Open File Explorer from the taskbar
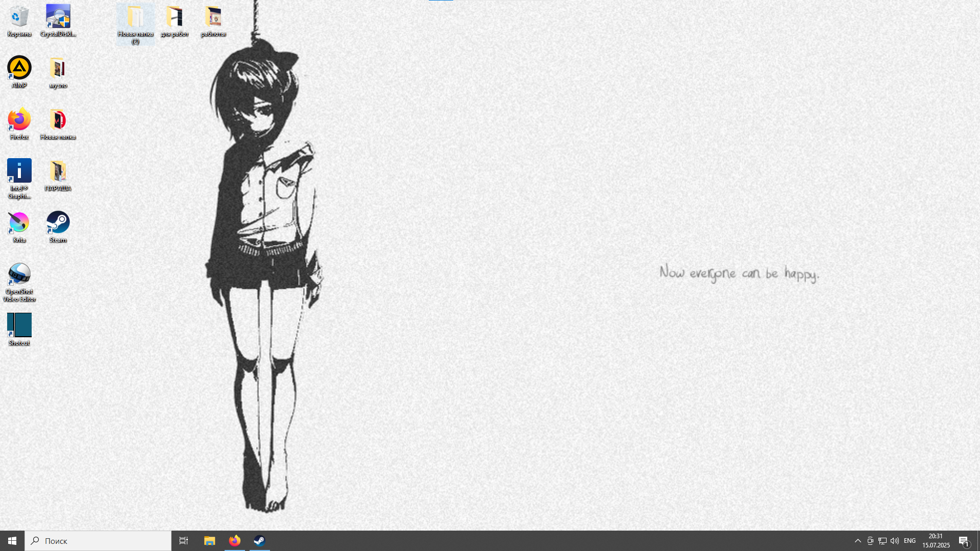The height and width of the screenshot is (551, 980). 210,541
